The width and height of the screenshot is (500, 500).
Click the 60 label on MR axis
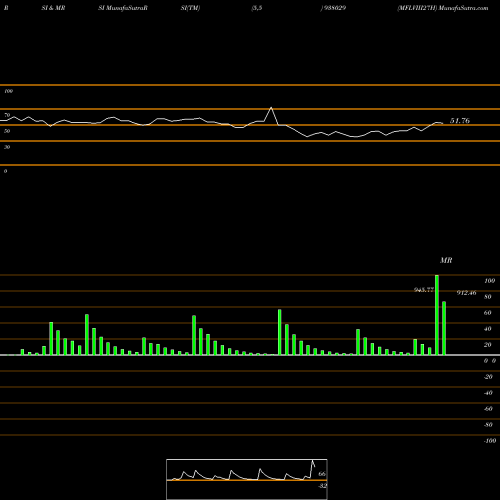pyautogui.click(x=488, y=313)
